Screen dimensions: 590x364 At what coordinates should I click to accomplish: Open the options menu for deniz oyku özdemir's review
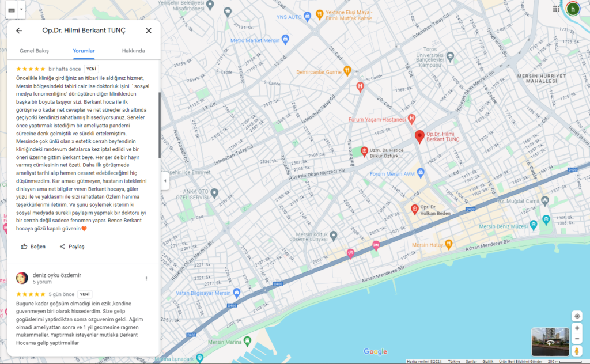pos(146,279)
